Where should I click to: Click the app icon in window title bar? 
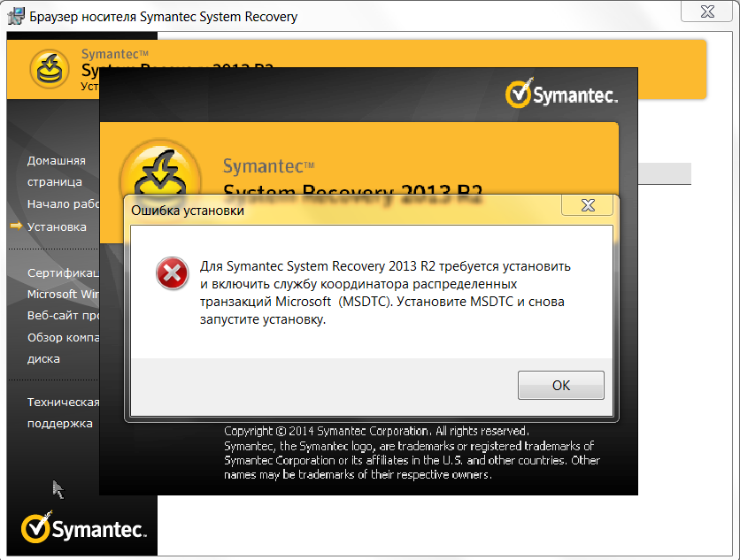tap(16, 16)
